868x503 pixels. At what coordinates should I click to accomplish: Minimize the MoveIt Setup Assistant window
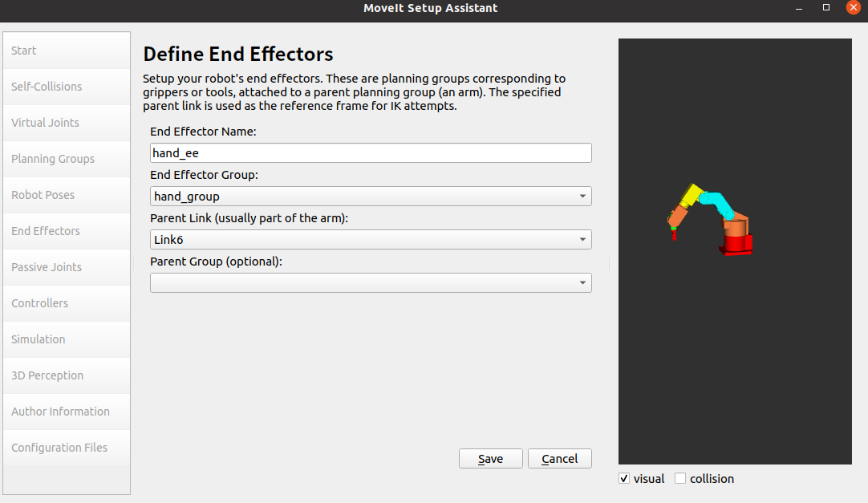[x=799, y=8]
